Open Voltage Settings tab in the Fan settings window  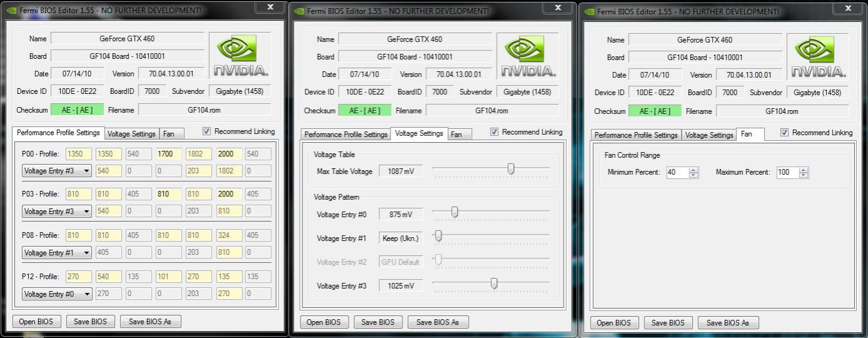click(x=708, y=135)
